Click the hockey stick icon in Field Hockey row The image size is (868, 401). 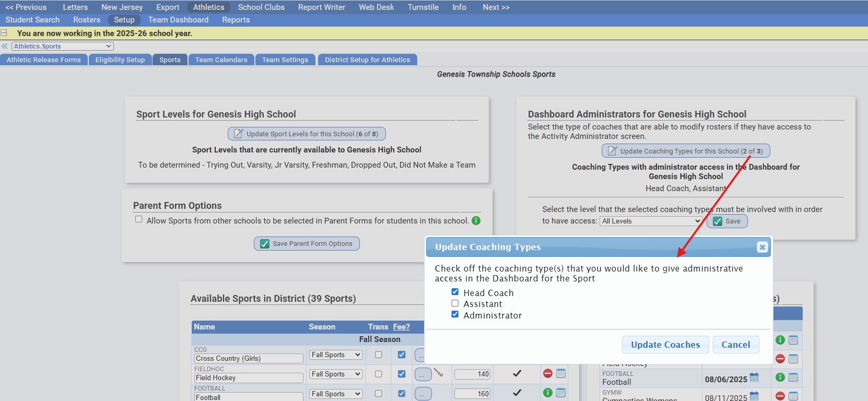tap(438, 373)
